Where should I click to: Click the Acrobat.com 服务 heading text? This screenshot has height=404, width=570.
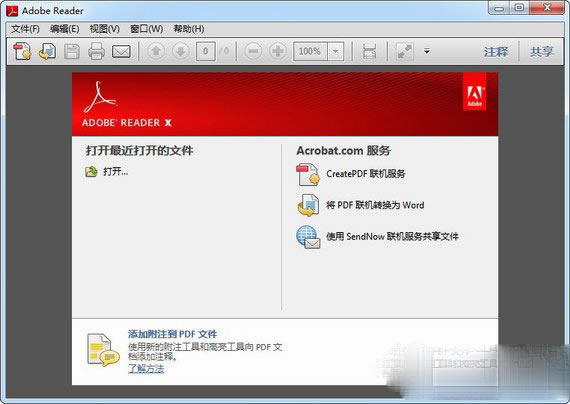[344, 151]
